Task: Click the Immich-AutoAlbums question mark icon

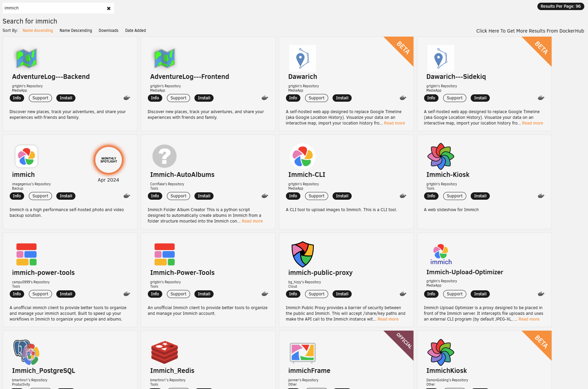Action: click(164, 156)
